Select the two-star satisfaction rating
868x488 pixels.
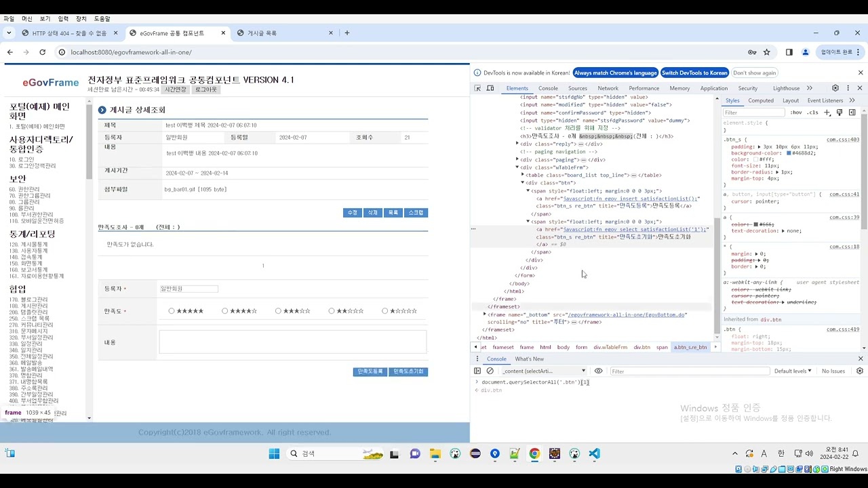point(332,311)
